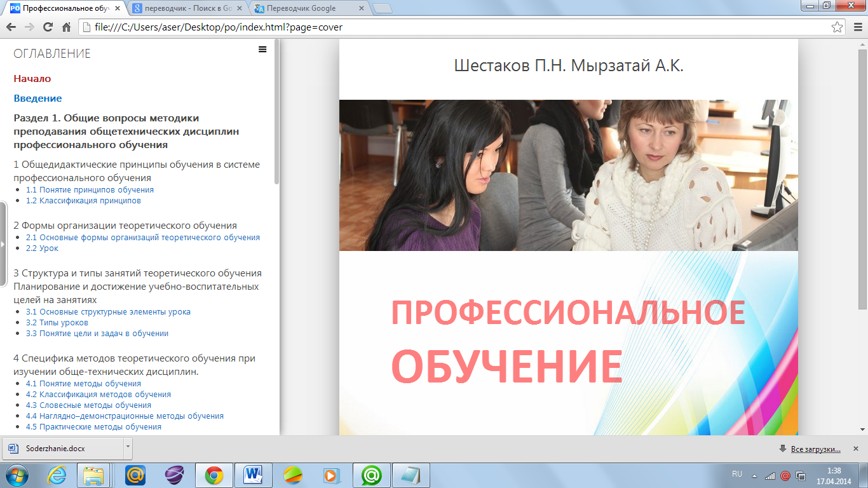This screenshot has width=868, height=488.
Task: Open '4.5 Практические методы обучения'
Action: click(93, 427)
